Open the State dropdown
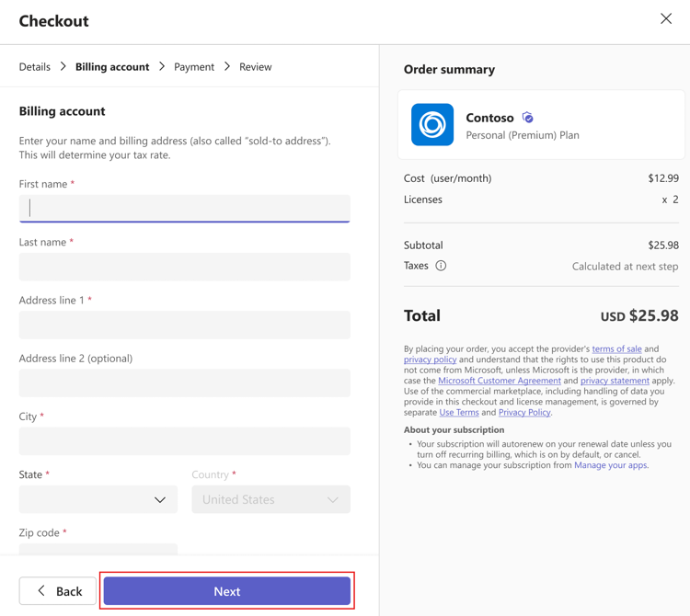This screenshot has width=690, height=616. (98, 499)
